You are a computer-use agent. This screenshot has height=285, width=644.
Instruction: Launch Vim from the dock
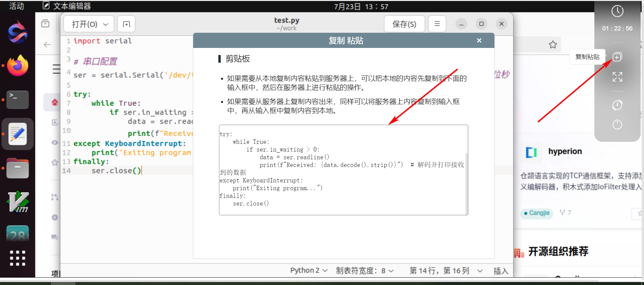17,202
